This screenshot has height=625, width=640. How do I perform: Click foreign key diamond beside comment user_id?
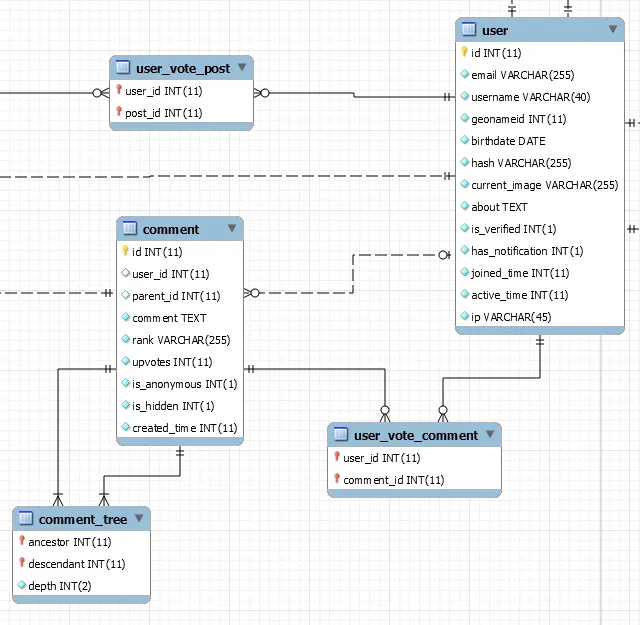coord(126,273)
